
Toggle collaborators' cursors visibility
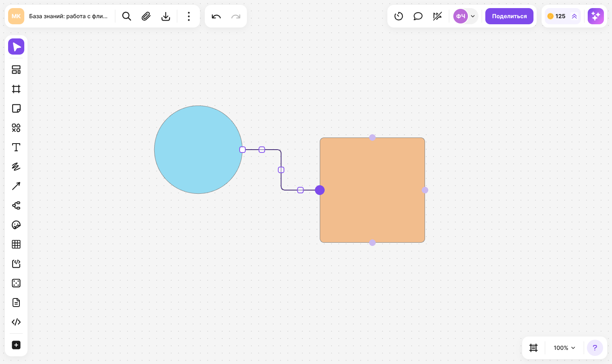[438, 16]
